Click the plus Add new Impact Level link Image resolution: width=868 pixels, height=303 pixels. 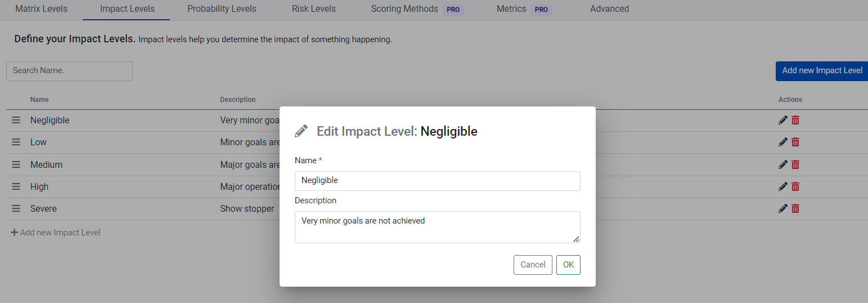56,233
